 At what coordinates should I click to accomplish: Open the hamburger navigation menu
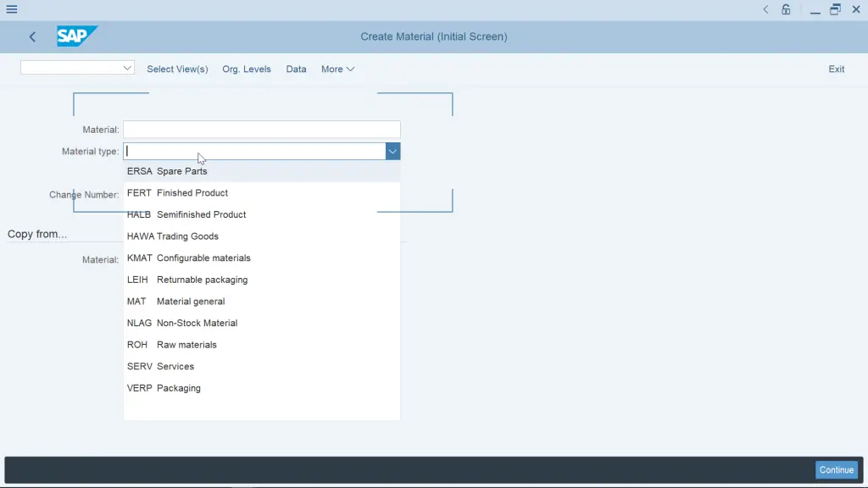click(x=12, y=8)
